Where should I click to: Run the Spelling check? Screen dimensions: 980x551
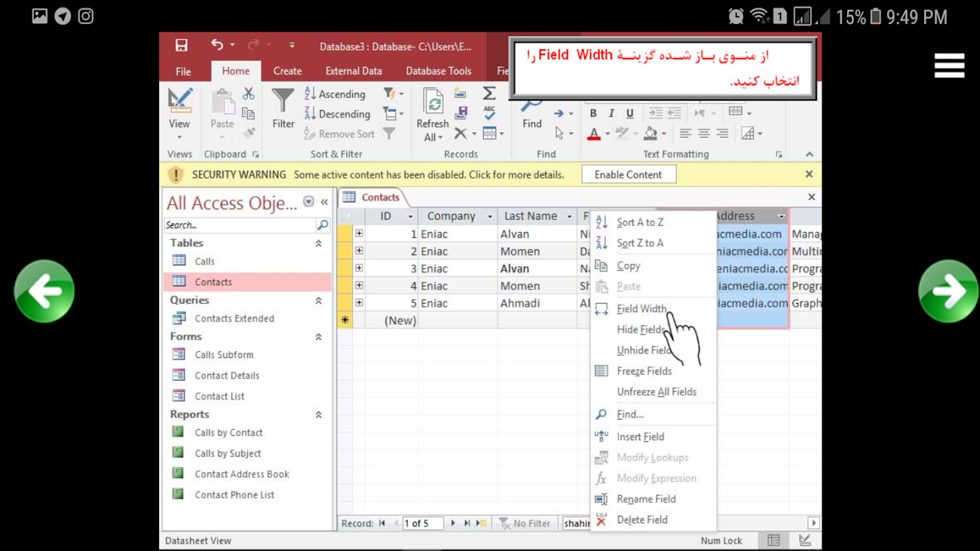489,113
